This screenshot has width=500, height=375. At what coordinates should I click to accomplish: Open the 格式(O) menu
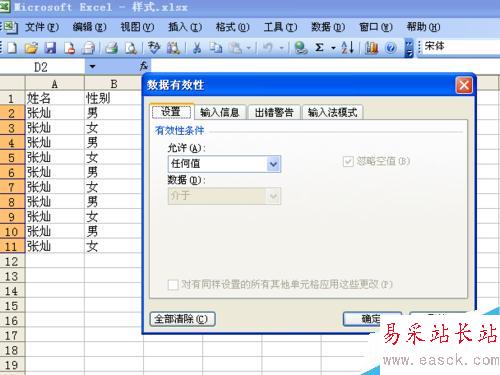coord(232,27)
